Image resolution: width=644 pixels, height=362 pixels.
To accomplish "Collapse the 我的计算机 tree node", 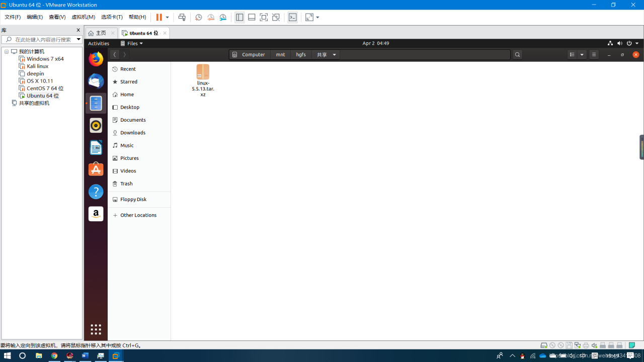I will click(x=7, y=52).
